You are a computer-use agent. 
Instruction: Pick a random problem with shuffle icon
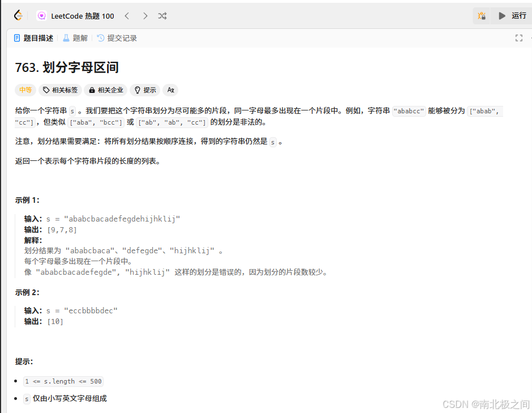pos(162,16)
